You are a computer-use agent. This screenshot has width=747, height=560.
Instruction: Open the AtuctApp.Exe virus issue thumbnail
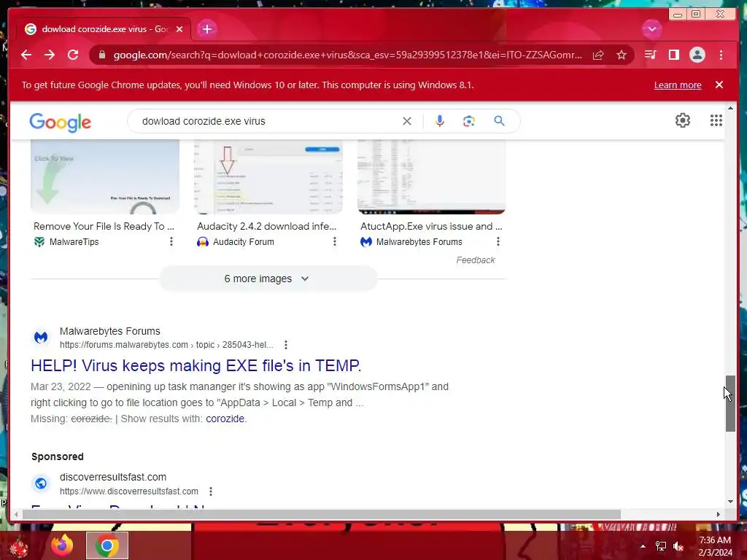click(431, 176)
